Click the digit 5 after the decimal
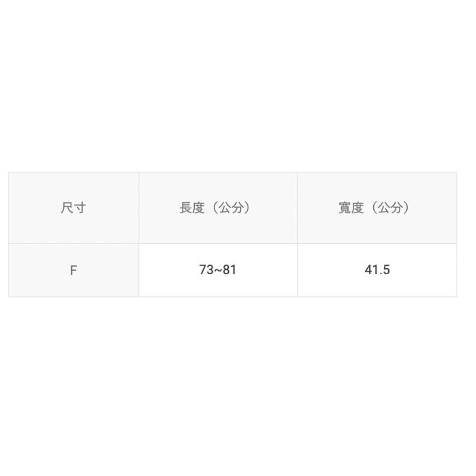This screenshot has height=476, width=476. tap(386, 270)
